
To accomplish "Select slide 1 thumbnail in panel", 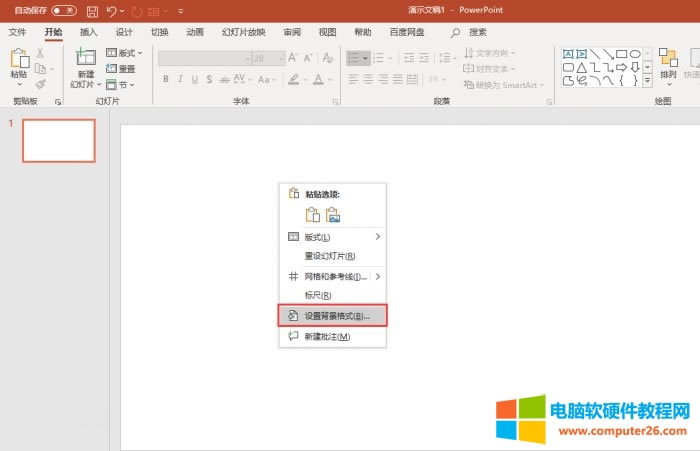I will point(59,141).
